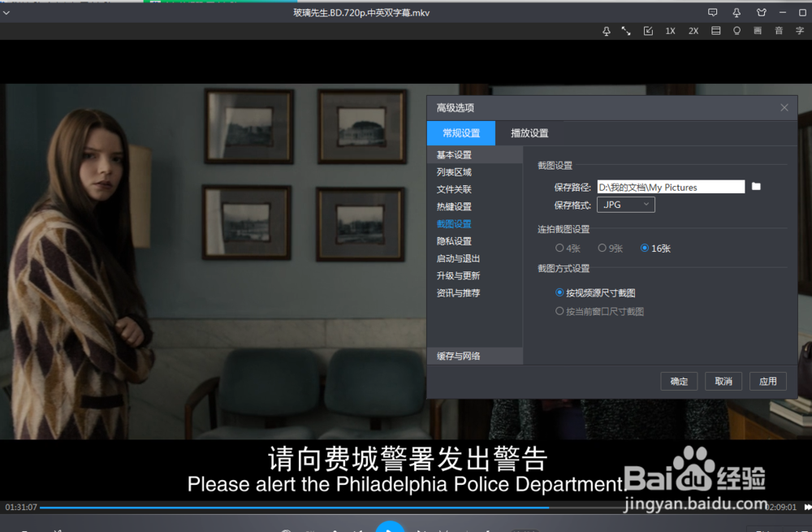The image size is (812, 532).
Task: Open the 缓存与网络 section
Action: click(x=474, y=356)
